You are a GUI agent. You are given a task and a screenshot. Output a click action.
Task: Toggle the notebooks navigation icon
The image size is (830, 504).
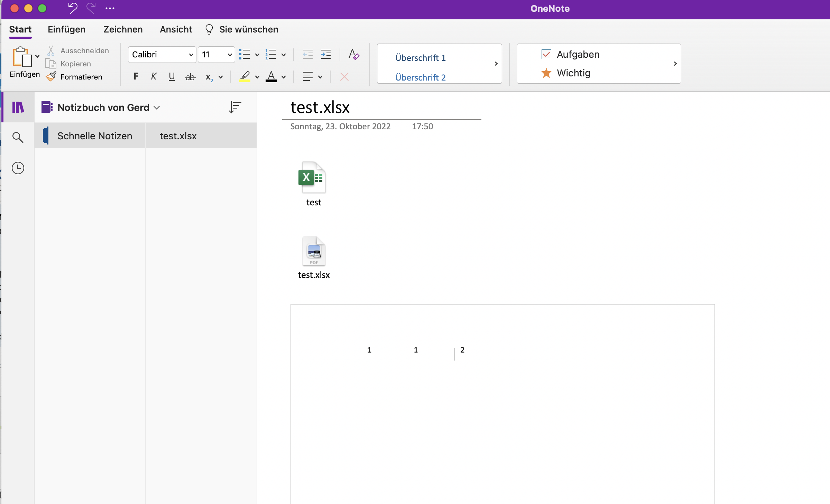coord(18,107)
